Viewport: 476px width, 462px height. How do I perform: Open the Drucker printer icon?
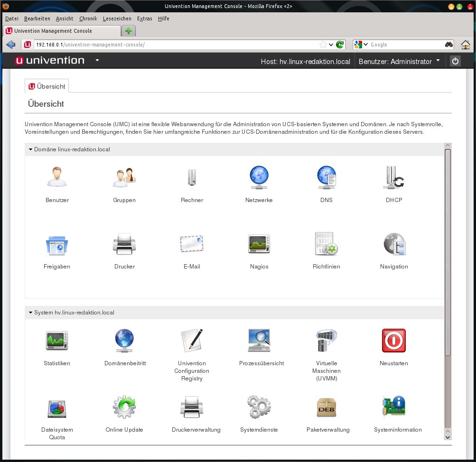click(124, 244)
